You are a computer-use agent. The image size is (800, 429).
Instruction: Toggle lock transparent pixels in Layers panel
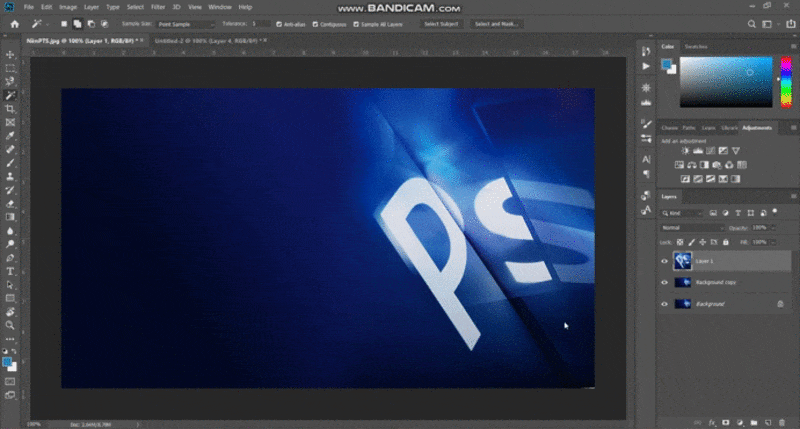point(680,242)
